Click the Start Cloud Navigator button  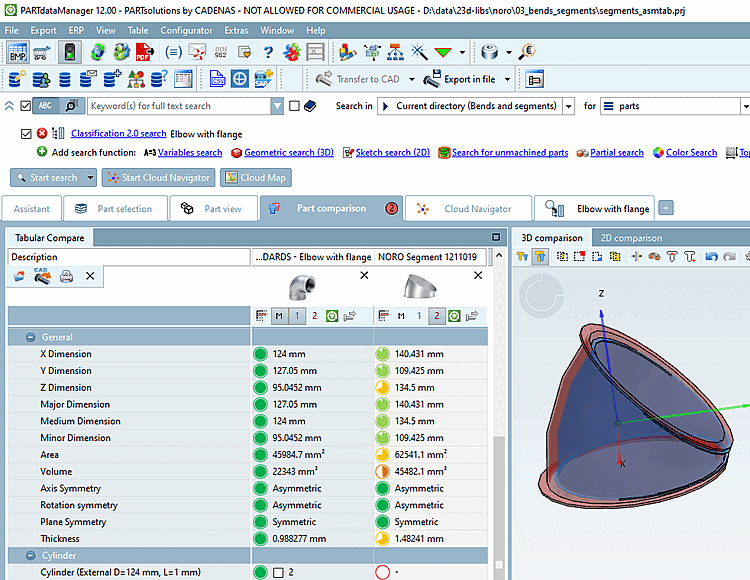click(x=158, y=178)
